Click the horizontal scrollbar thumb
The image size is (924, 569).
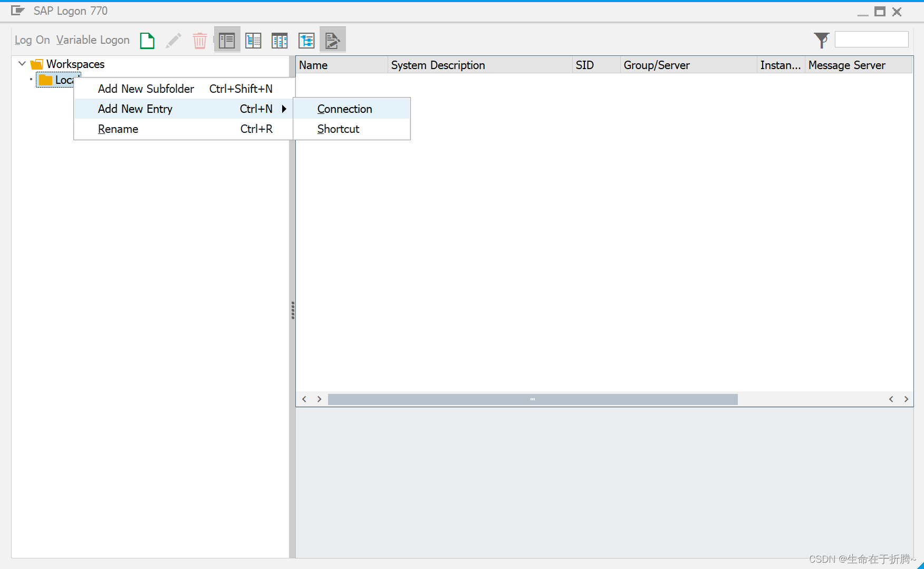[533, 399]
